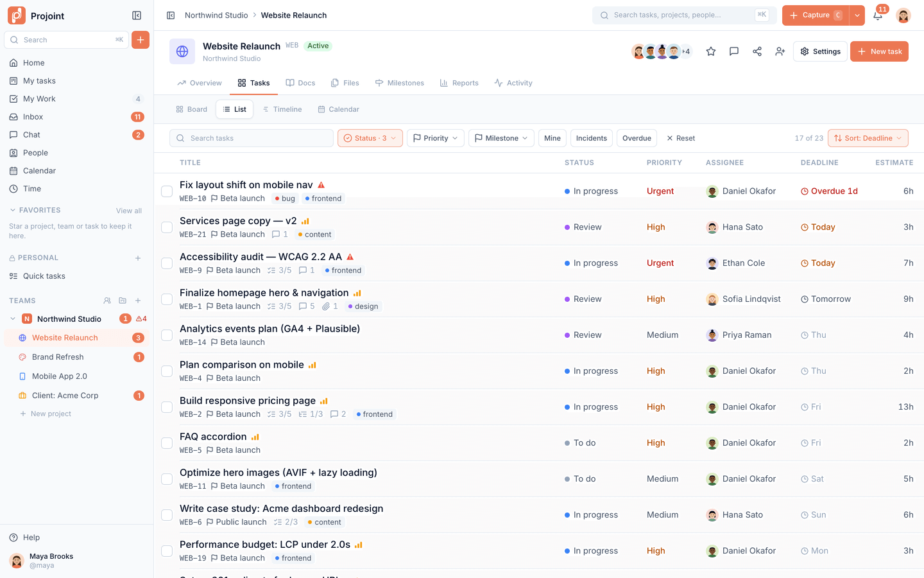Open project Settings button
Viewport: 924px width, 578px height.
tap(820, 51)
